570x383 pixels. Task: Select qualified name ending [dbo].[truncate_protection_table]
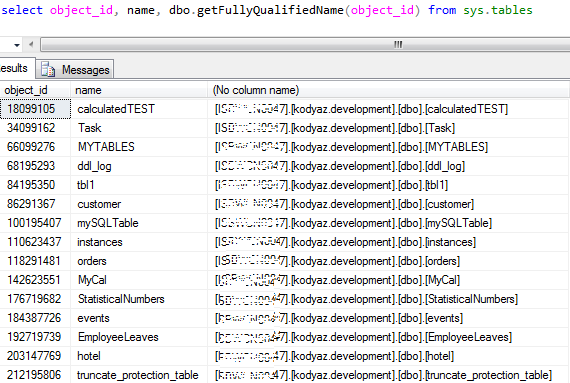pyautogui.click(x=389, y=375)
